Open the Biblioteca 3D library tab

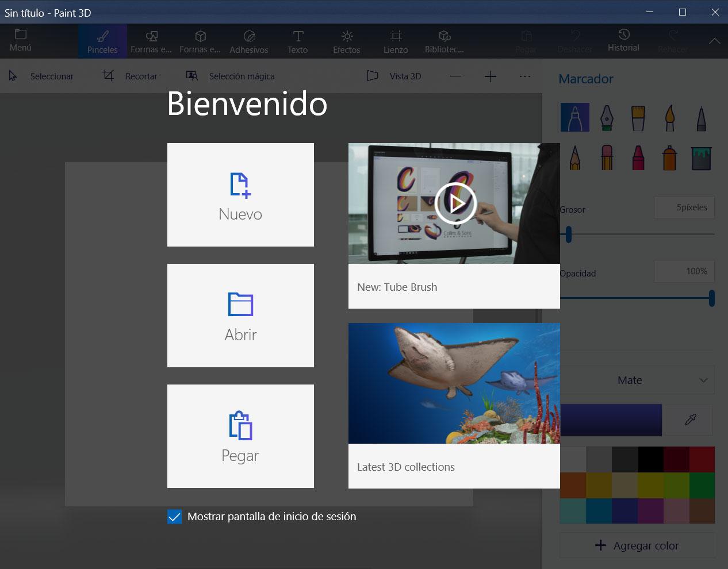[x=445, y=41]
